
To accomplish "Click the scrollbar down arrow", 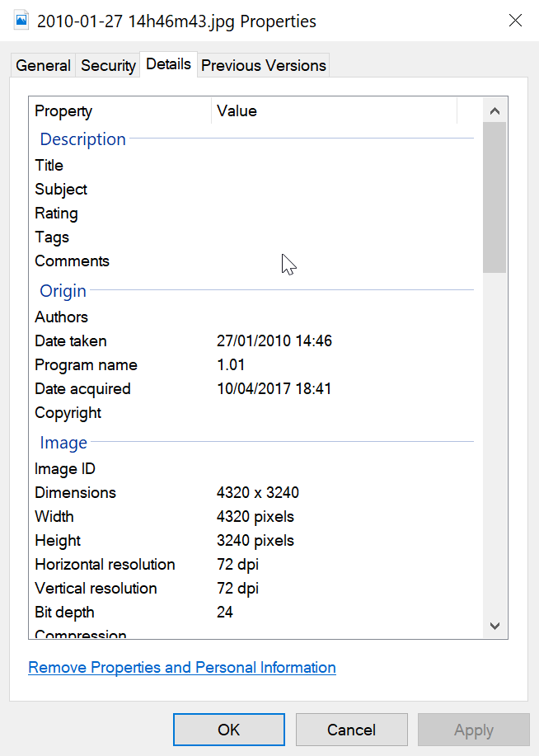I will click(494, 626).
